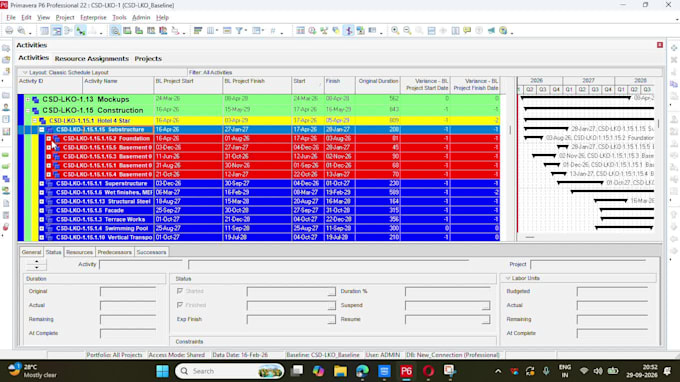680x382 pixels.
Task: Open Microsoft Edge from the taskbar
Action: click(362, 371)
